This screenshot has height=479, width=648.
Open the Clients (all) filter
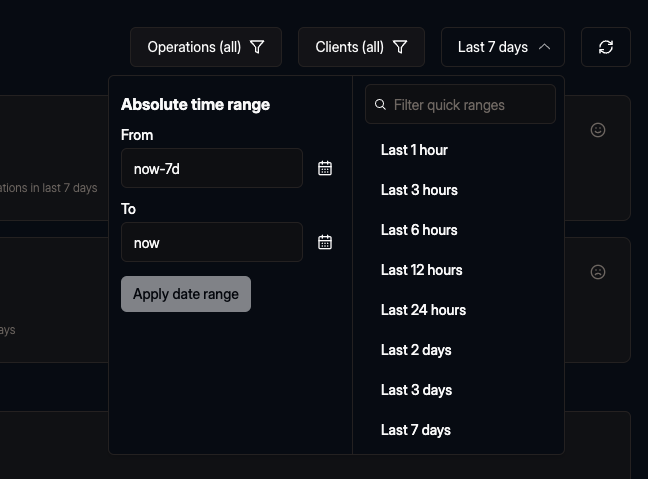[x=361, y=47]
